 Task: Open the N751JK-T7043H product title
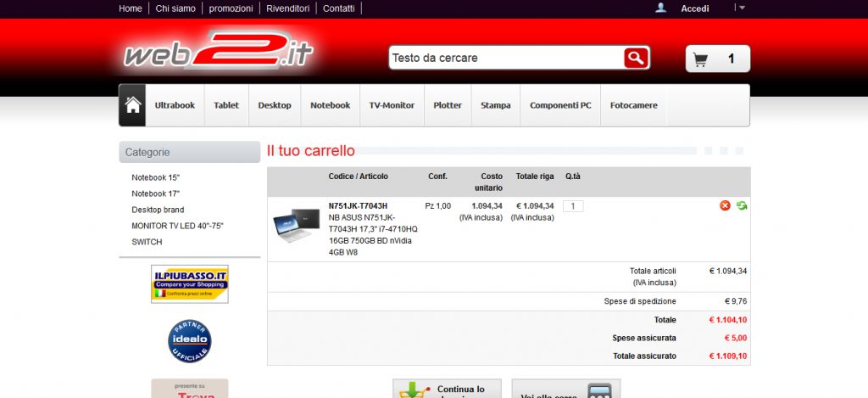(358, 206)
